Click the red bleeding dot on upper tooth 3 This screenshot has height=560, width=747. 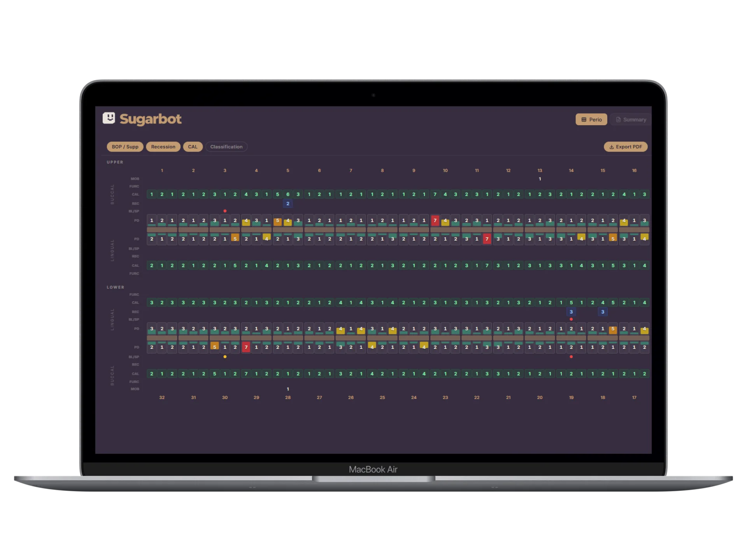pyautogui.click(x=225, y=211)
